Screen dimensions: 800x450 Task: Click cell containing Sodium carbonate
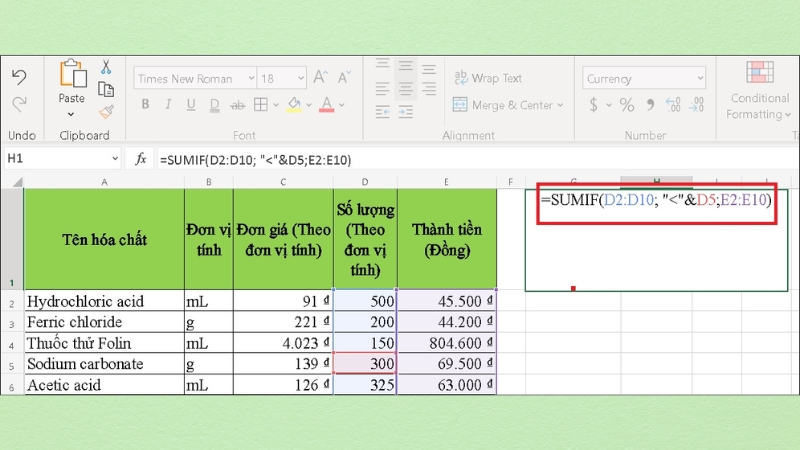[x=103, y=363]
